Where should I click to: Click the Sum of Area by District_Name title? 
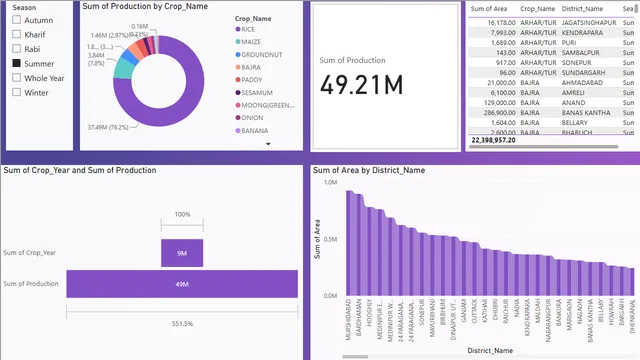pyautogui.click(x=369, y=170)
